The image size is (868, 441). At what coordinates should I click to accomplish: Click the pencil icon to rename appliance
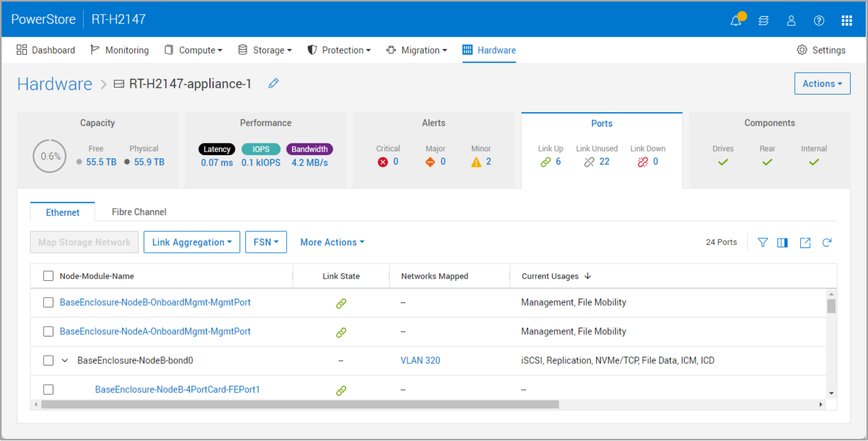coord(274,83)
